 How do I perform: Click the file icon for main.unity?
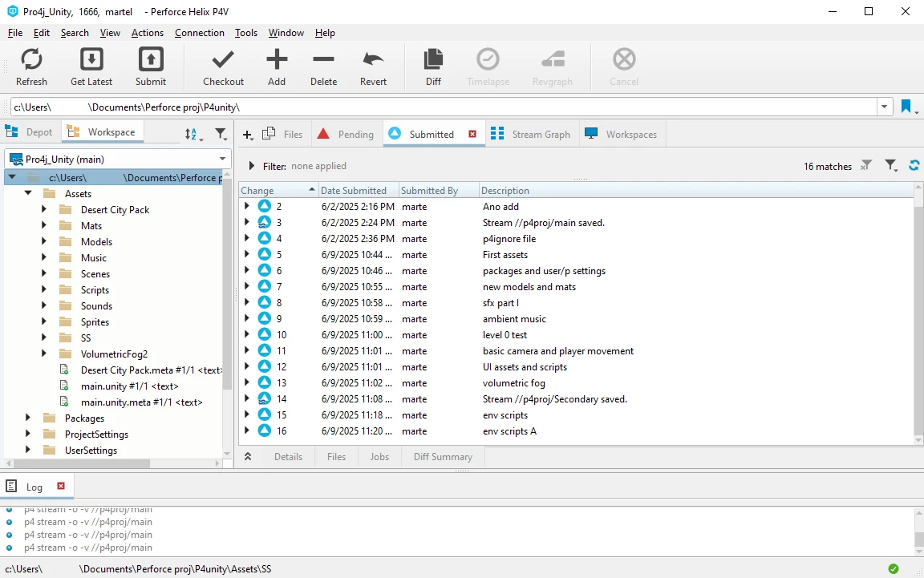pos(64,386)
